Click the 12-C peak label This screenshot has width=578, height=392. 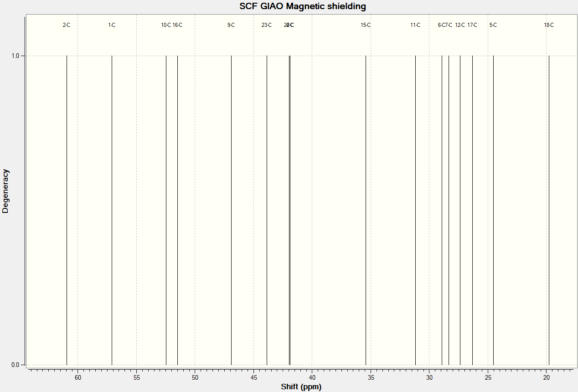[x=460, y=25]
